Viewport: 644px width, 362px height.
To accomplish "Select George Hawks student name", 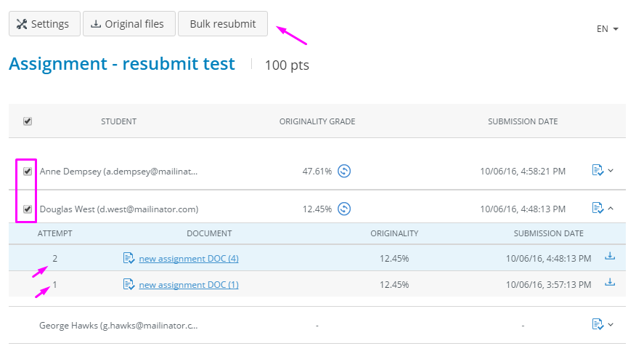I will coord(118,326).
